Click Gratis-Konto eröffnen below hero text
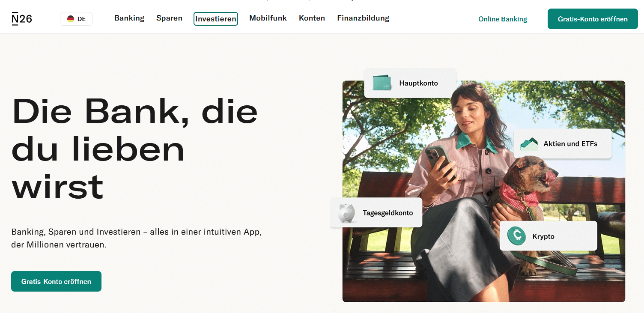Viewport: 644px width, 313px height. (56, 281)
